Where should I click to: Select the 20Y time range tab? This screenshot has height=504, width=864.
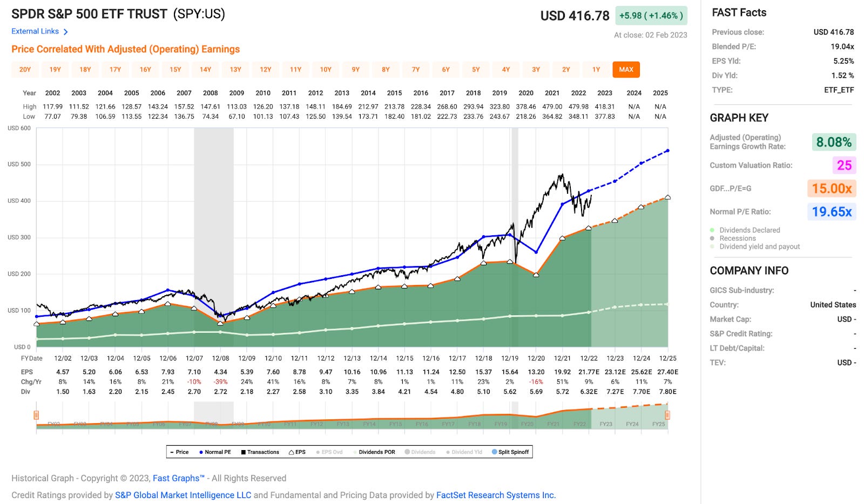tap(25, 70)
